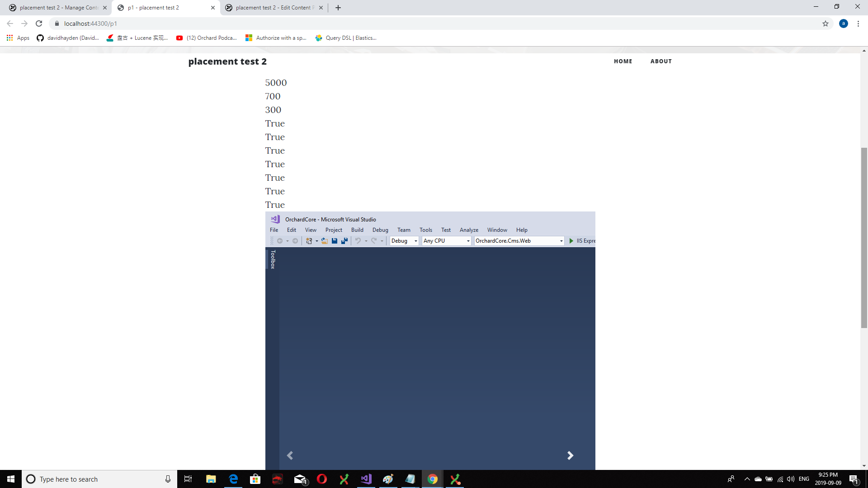Click the ABOUT navigation link
868x488 pixels.
[661, 61]
